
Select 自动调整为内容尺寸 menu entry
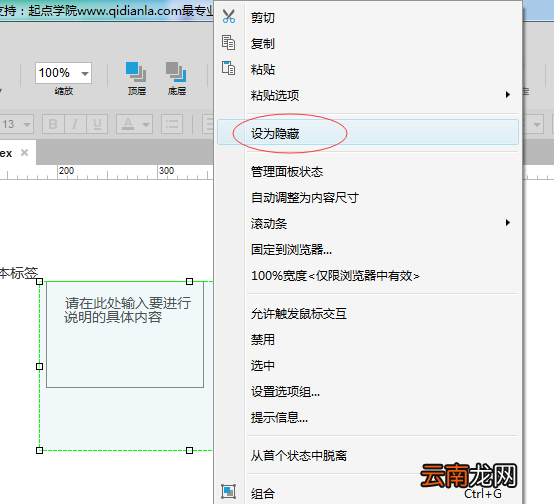[x=368, y=198]
